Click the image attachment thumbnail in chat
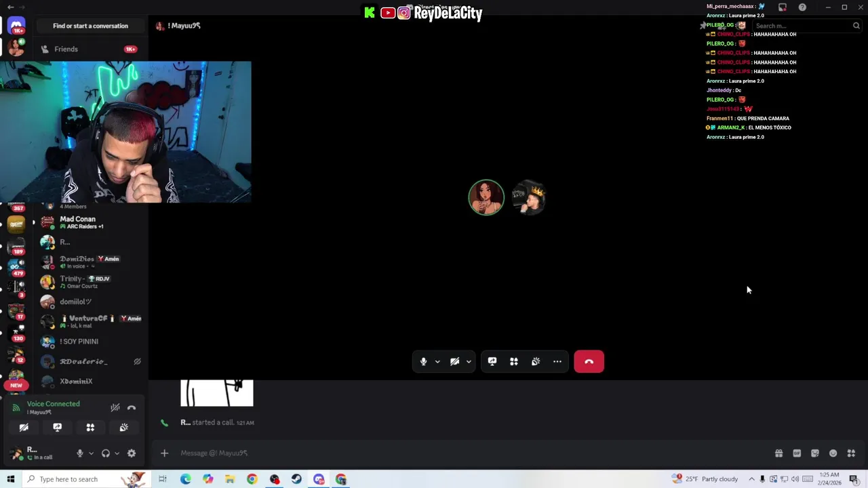 click(217, 393)
